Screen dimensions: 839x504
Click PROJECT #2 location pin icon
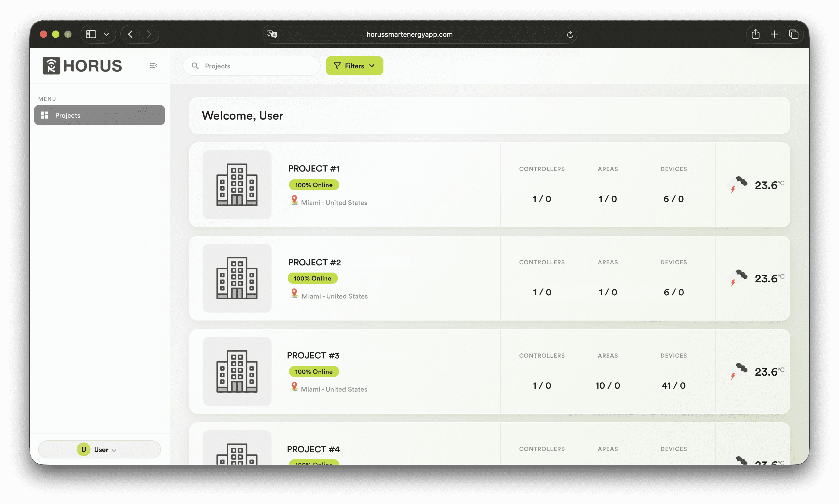pos(295,294)
